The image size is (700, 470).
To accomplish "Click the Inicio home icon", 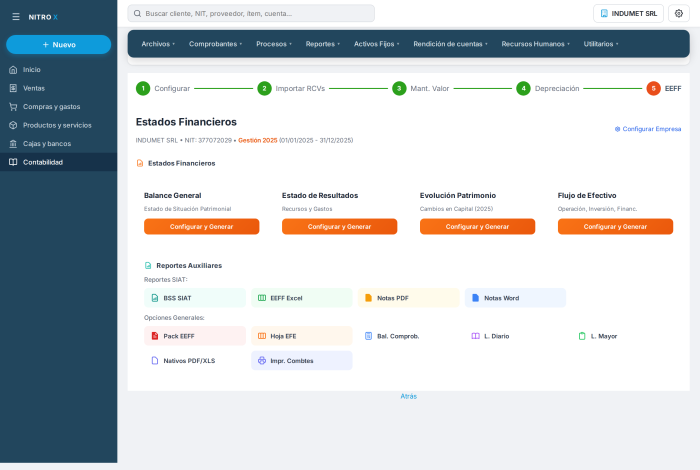I will pyautogui.click(x=13, y=70).
